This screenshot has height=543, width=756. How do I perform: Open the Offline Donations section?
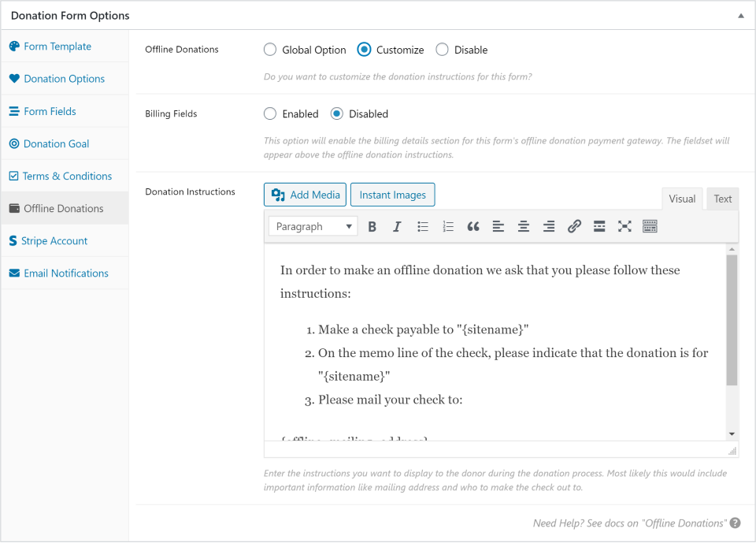pos(65,208)
